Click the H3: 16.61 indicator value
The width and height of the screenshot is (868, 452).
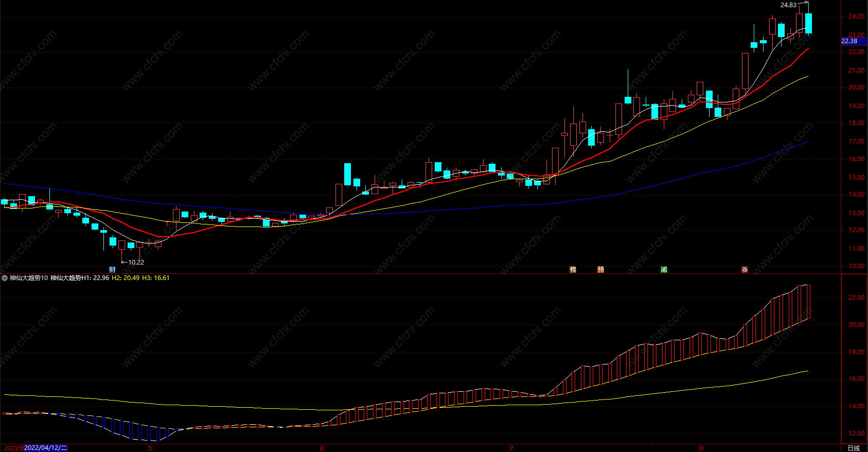click(x=155, y=278)
